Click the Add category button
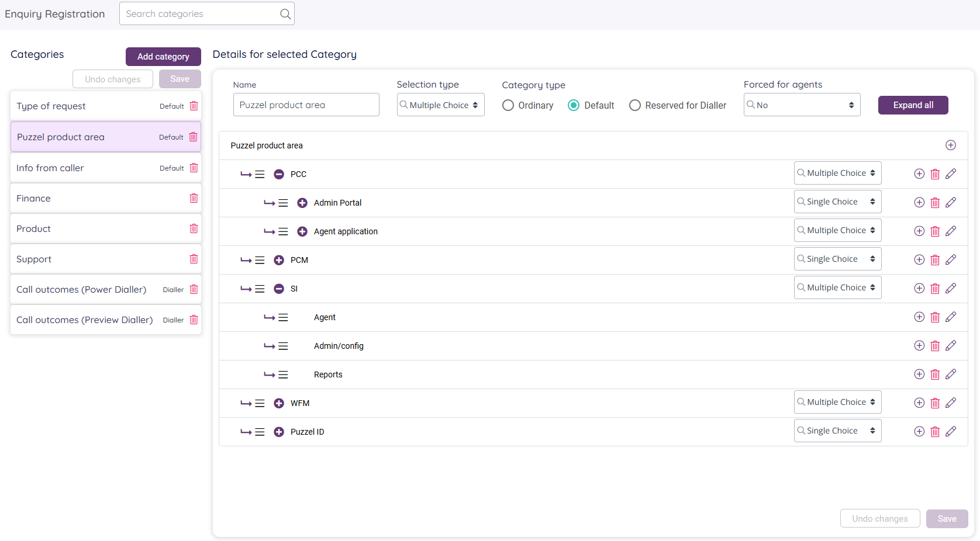The width and height of the screenshot is (980, 541). pyautogui.click(x=163, y=57)
